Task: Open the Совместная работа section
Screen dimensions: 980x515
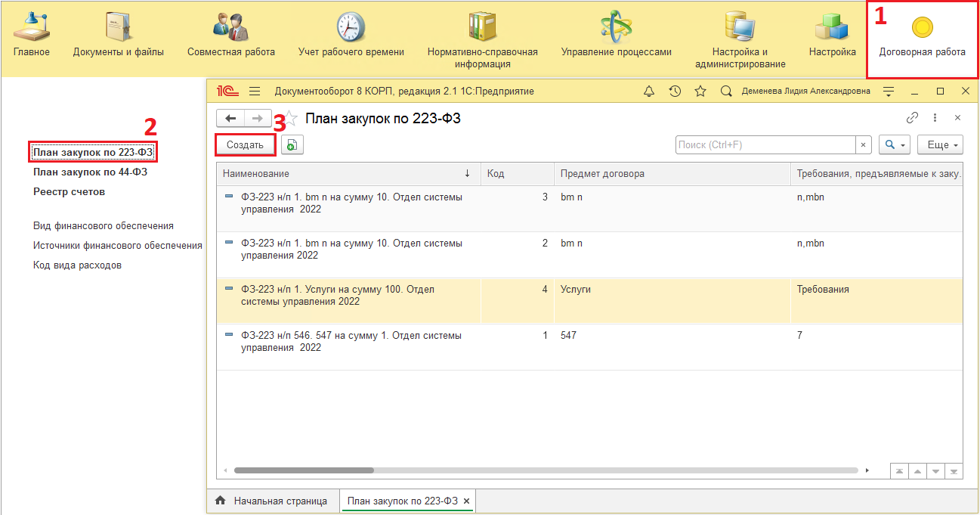Action: click(231, 36)
